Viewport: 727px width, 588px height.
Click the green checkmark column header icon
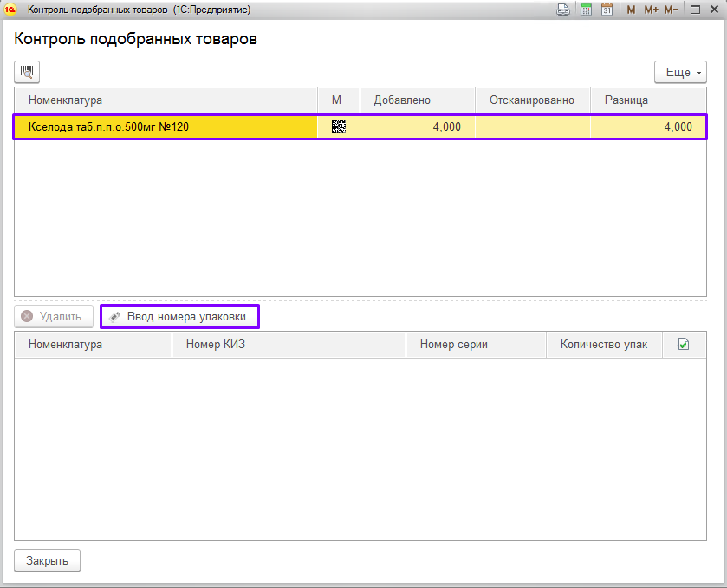[683, 344]
